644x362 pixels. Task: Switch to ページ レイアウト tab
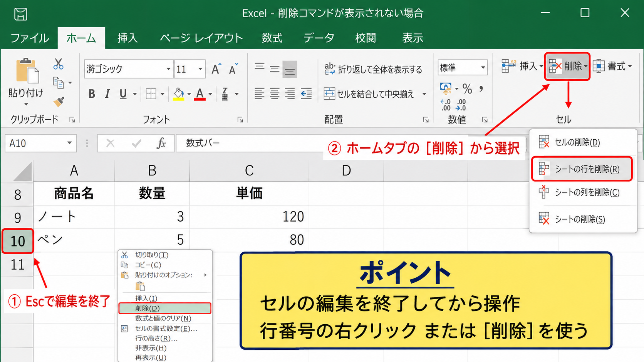click(x=201, y=38)
